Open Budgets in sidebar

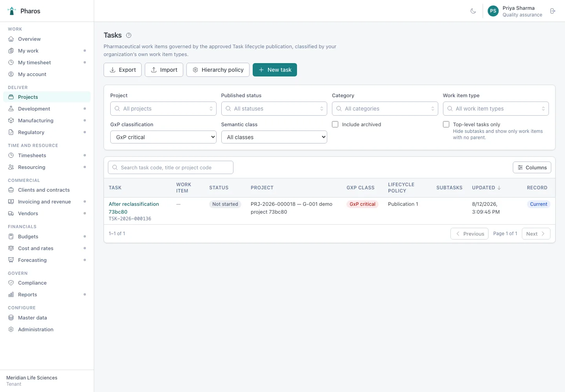pyautogui.click(x=47, y=237)
